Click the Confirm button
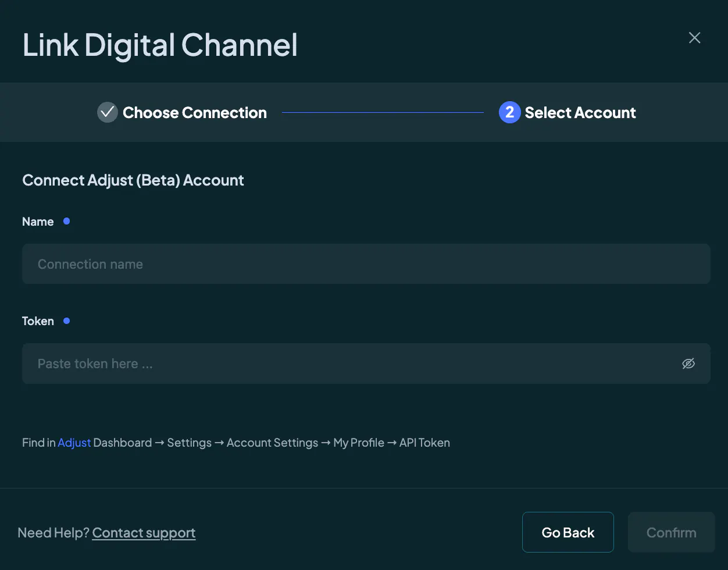Viewport: 728px width, 570px height. coord(672,532)
